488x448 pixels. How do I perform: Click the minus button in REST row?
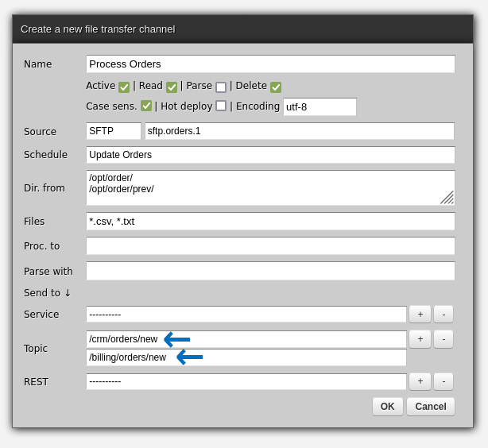pyautogui.click(x=443, y=382)
